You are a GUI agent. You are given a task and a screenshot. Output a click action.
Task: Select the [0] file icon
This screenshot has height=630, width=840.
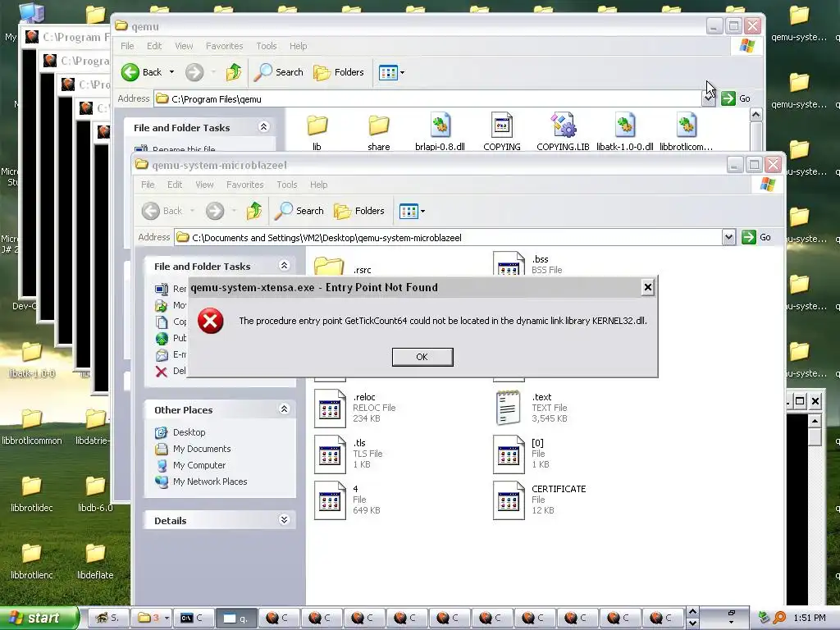coord(509,454)
